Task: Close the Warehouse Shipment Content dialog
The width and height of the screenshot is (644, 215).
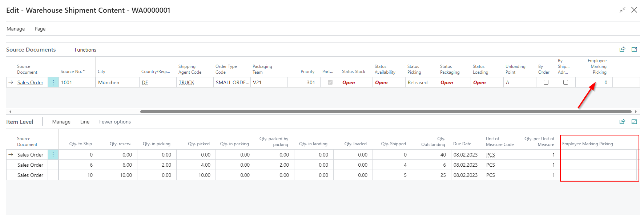Action: click(634, 10)
